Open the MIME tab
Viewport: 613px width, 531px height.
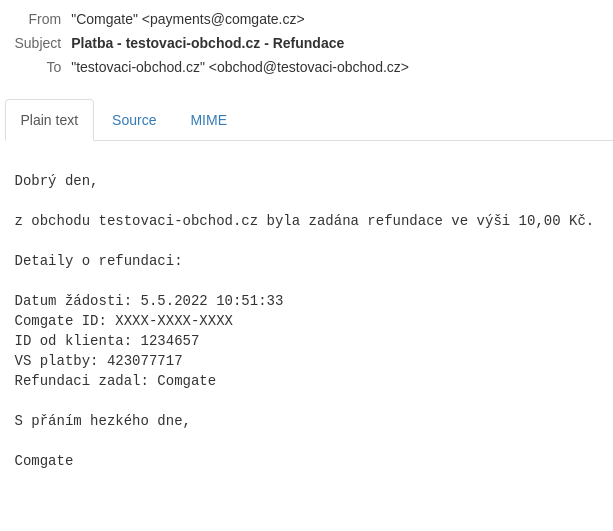[x=208, y=120]
